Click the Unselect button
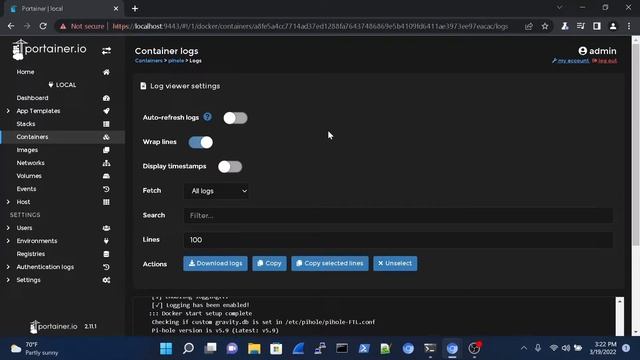This screenshot has width=640, height=360. [x=395, y=264]
